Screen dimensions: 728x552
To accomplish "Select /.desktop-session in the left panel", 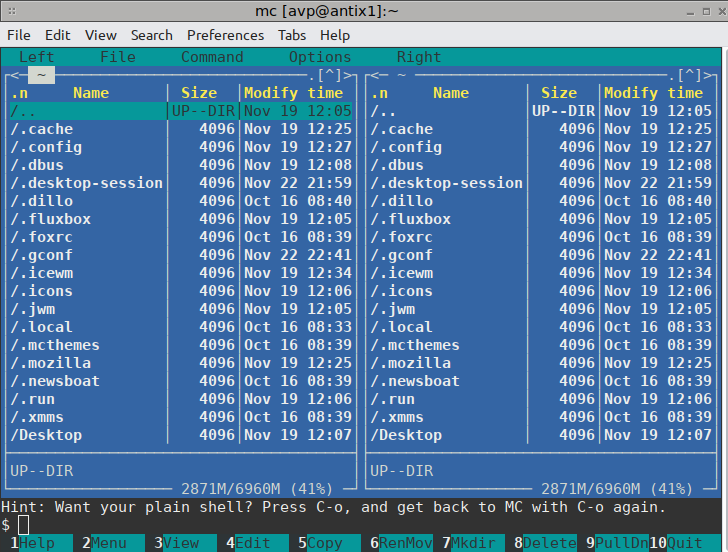I will tap(181, 183).
